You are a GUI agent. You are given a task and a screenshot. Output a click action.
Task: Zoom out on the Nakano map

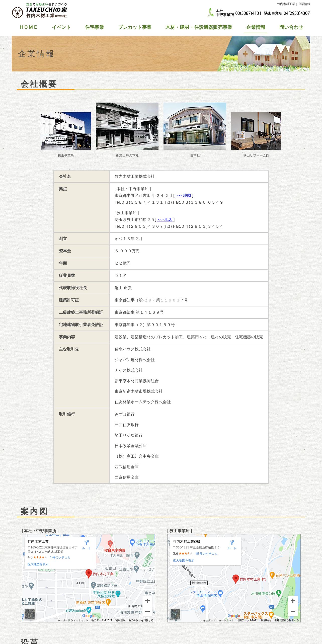147,611
